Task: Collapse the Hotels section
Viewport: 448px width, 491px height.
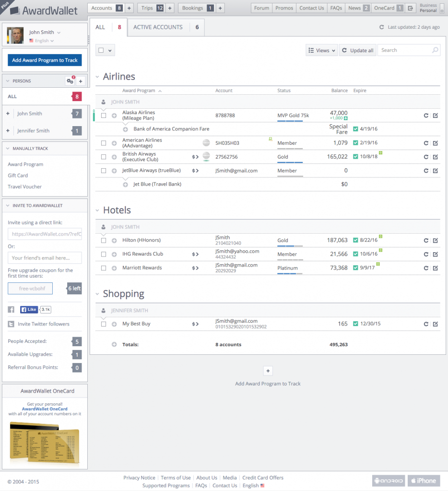Action: (97, 210)
